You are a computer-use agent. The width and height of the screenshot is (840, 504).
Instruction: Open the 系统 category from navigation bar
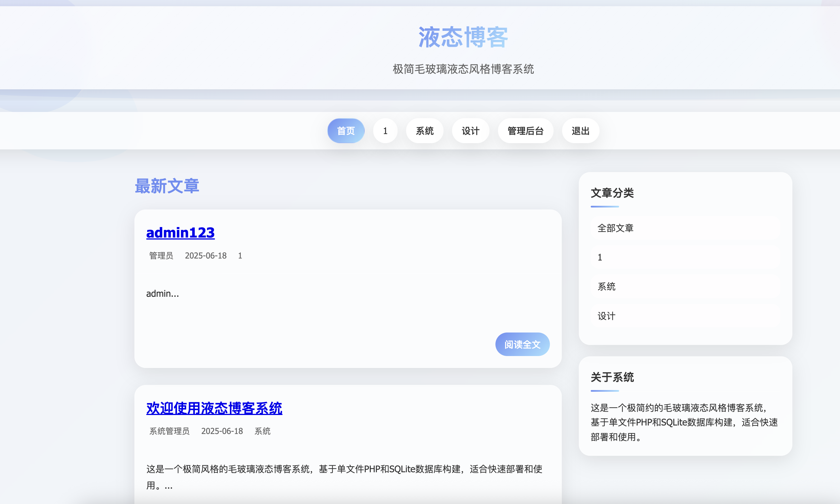pos(425,131)
